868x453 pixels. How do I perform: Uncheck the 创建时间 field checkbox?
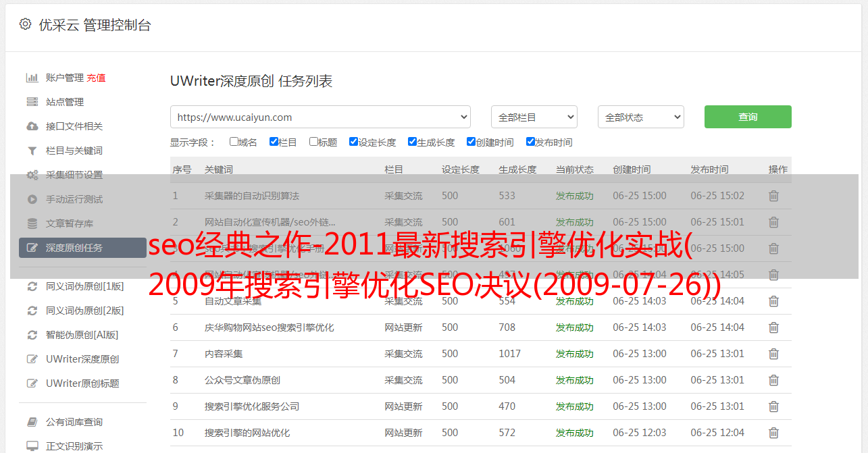[x=471, y=142]
